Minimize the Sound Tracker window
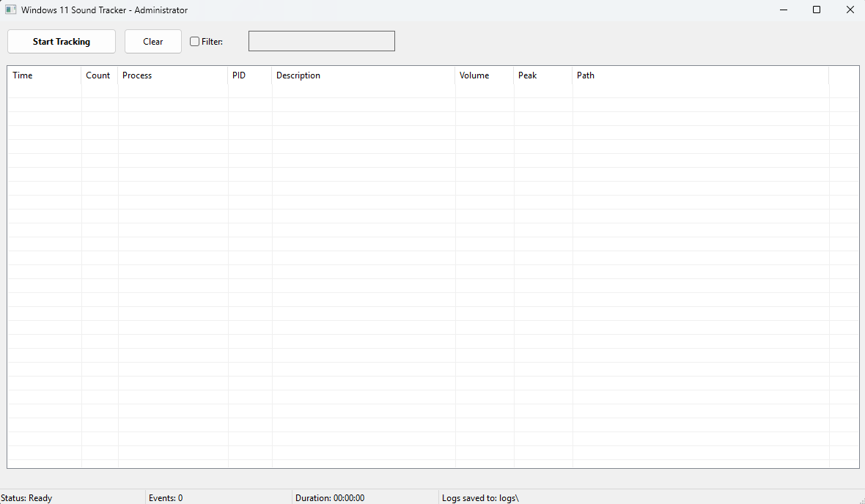Image resolution: width=865 pixels, height=504 pixels. point(784,10)
